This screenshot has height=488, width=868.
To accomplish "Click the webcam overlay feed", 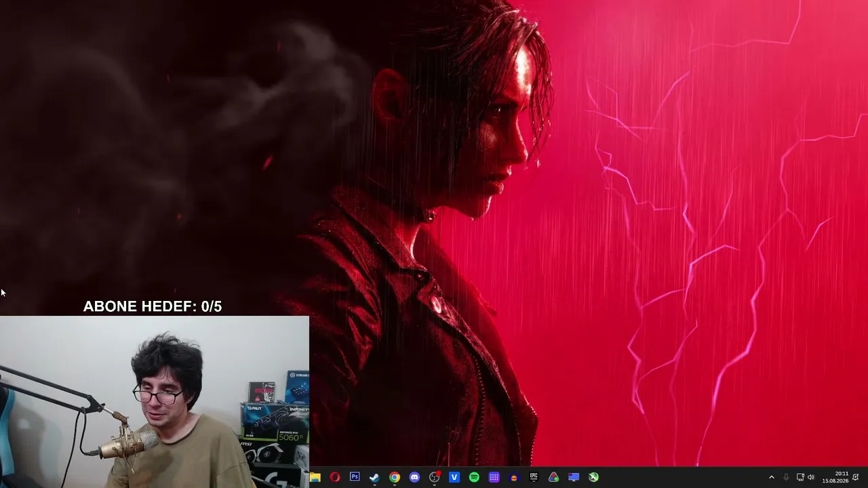I will tap(155, 402).
